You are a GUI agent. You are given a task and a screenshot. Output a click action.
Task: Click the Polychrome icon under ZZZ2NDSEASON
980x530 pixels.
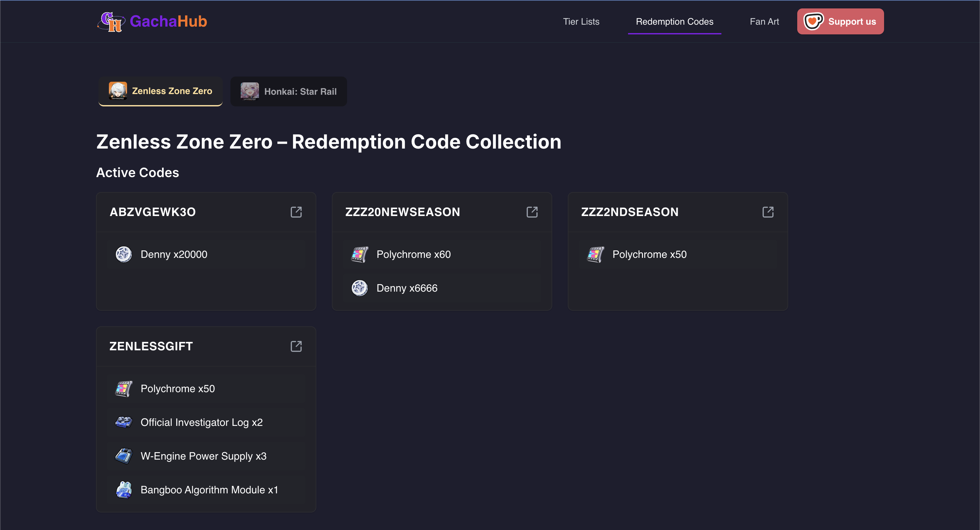pyautogui.click(x=595, y=254)
